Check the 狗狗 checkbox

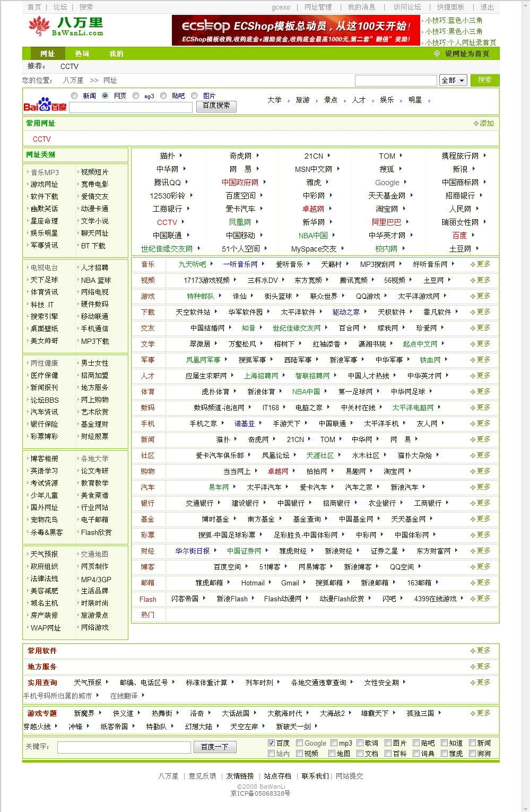[x=472, y=753]
